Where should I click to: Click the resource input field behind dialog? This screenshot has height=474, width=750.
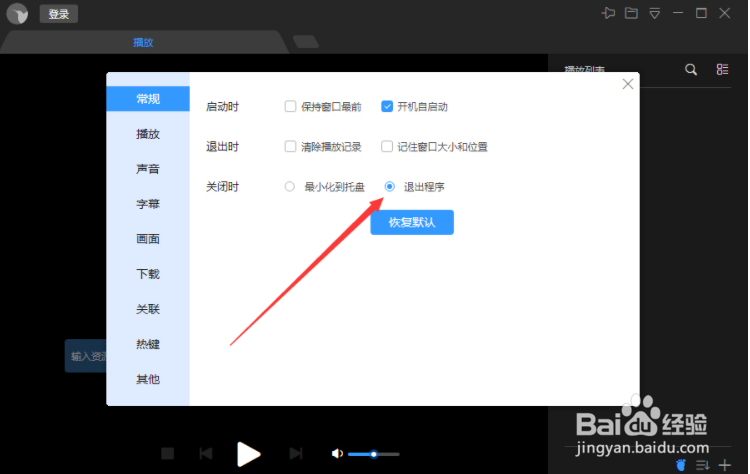click(x=86, y=356)
